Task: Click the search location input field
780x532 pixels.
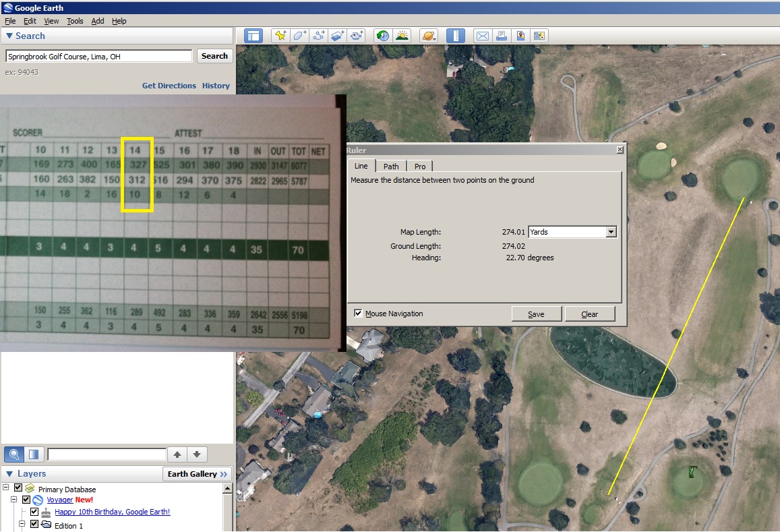Action: [x=98, y=56]
